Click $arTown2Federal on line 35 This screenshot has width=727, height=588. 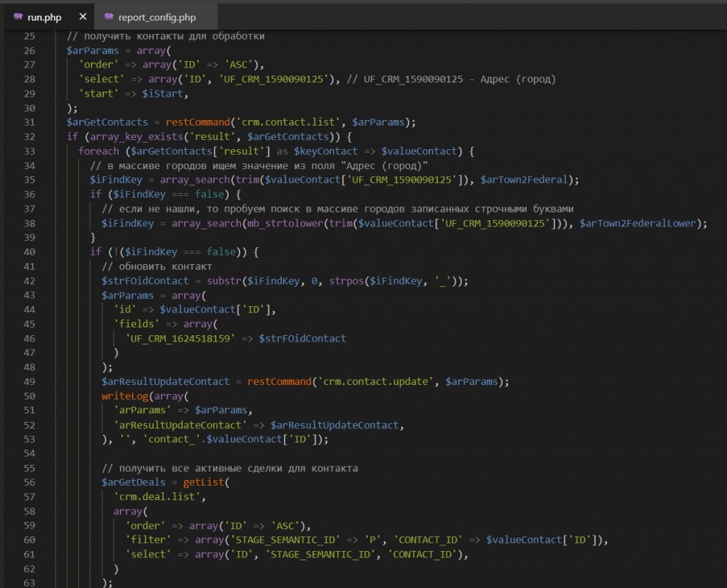tap(524, 180)
